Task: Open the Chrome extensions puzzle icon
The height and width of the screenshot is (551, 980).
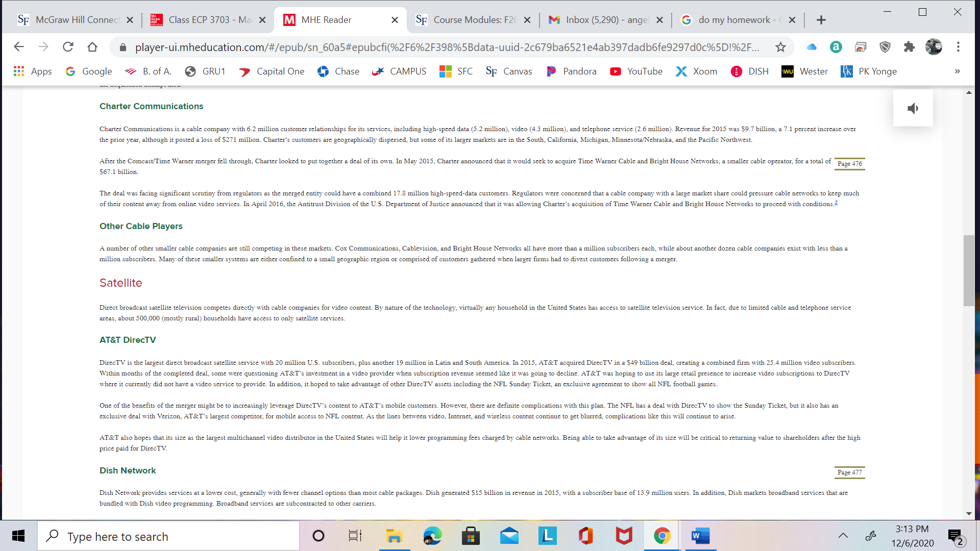Action: [909, 47]
